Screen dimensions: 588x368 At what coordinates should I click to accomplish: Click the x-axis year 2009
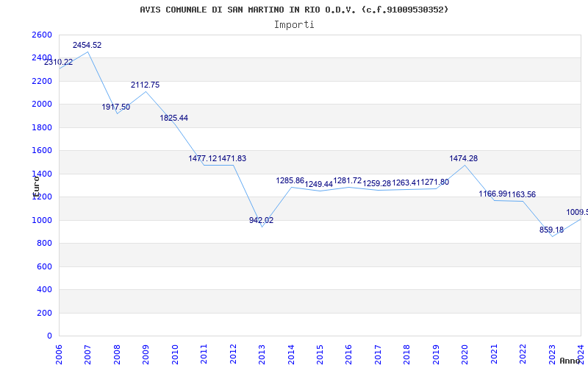(146, 354)
